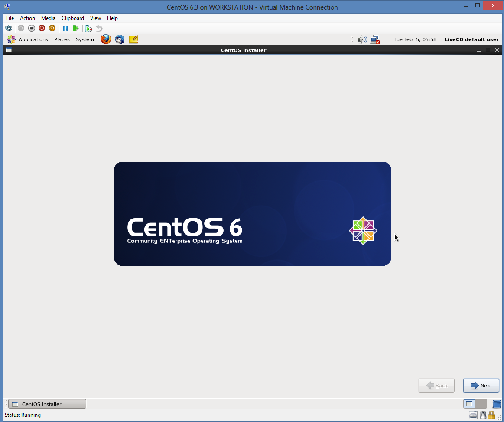Viewport: 504px width, 422px height.
Task: Minimize the CentOS Installer window
Action: 478,50
